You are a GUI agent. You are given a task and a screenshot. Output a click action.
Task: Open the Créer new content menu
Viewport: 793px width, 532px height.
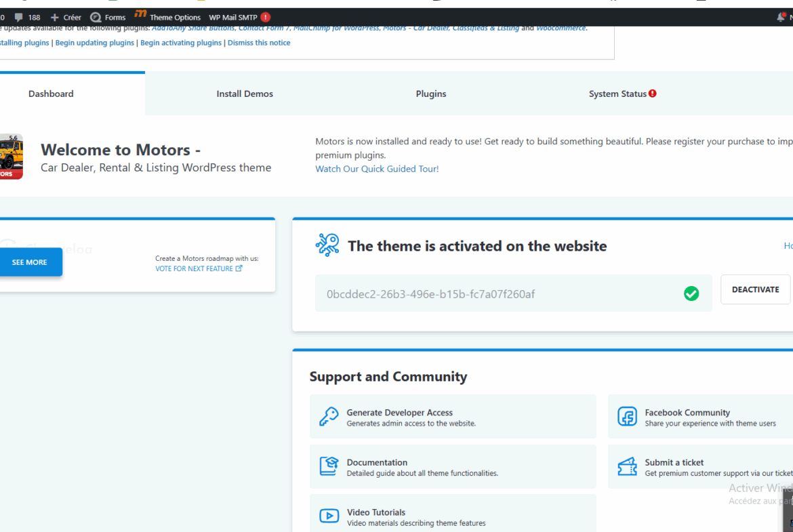click(66, 17)
